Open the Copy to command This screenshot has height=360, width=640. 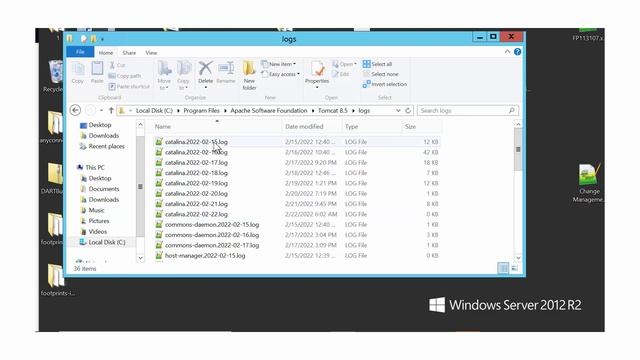click(184, 76)
